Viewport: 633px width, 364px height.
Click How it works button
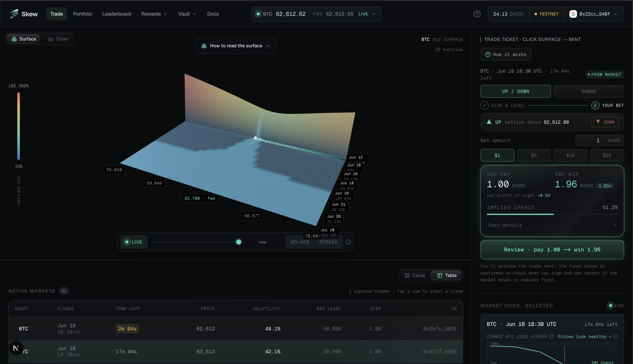[x=505, y=54]
